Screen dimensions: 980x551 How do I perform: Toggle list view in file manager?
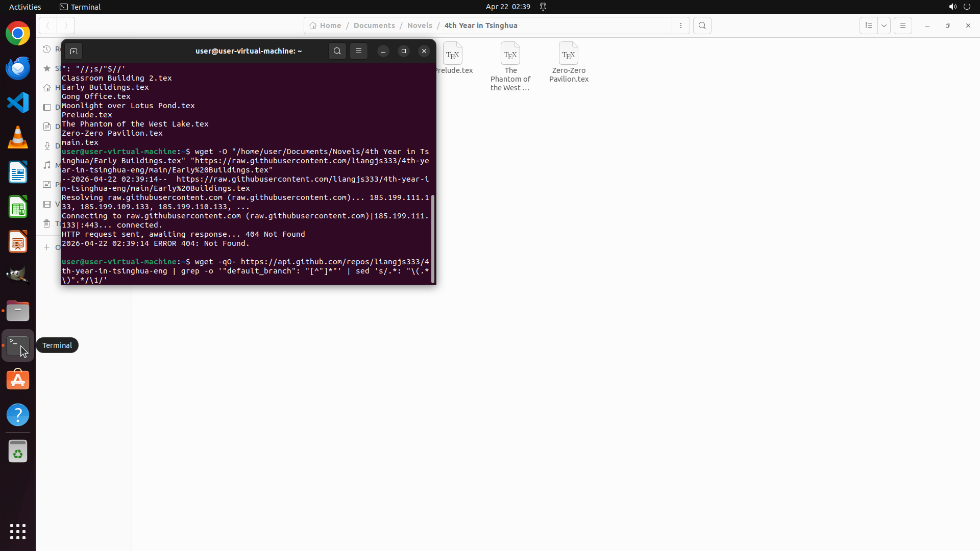pyautogui.click(x=868, y=26)
